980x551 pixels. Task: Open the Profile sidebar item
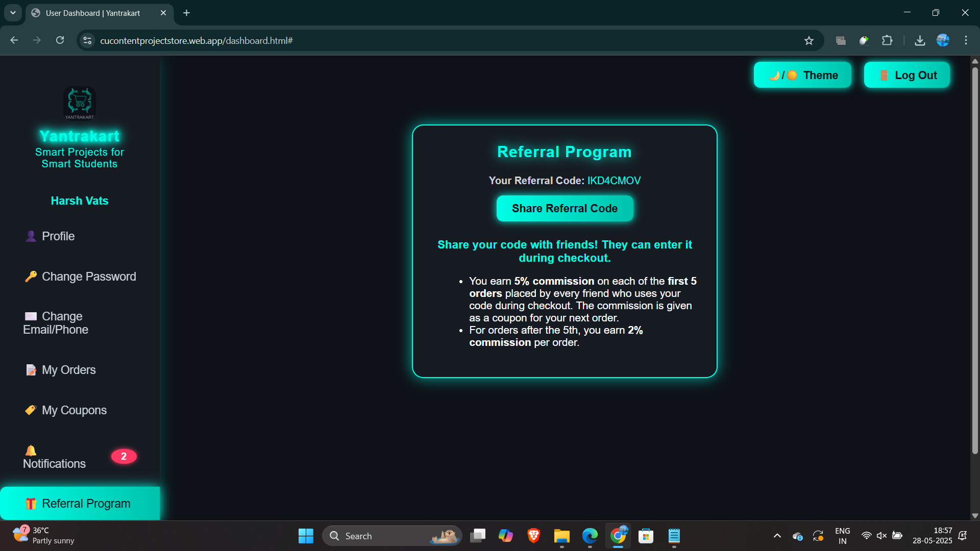[58, 236]
